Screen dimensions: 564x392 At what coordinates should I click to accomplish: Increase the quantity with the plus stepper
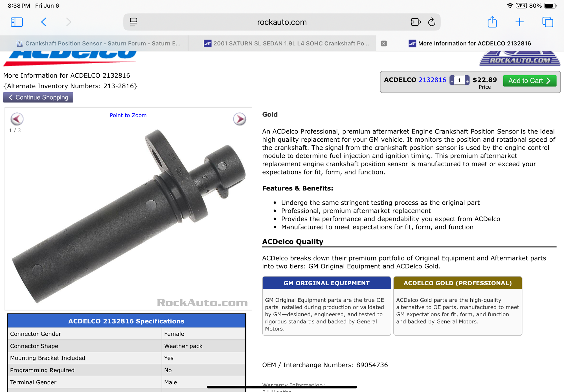pos(467,81)
